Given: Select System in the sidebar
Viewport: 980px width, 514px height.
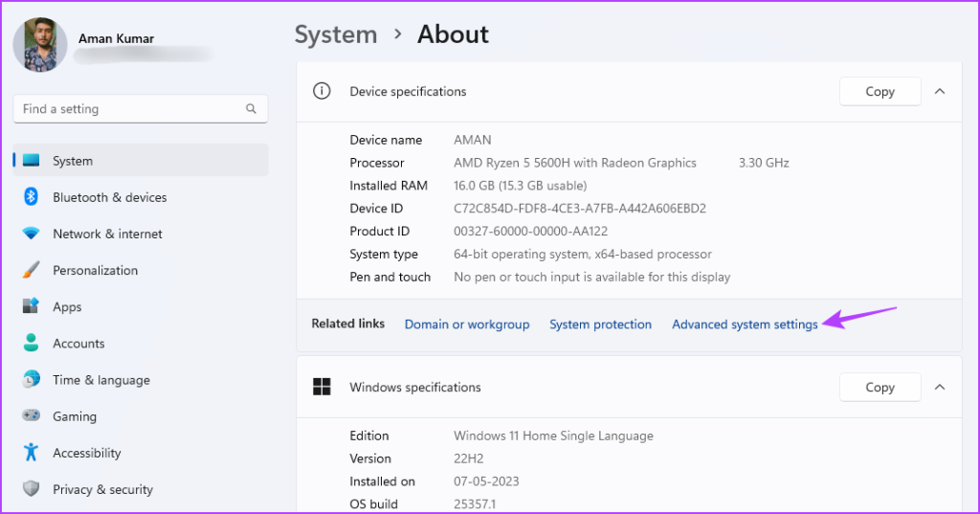Looking at the screenshot, I should pos(73,161).
